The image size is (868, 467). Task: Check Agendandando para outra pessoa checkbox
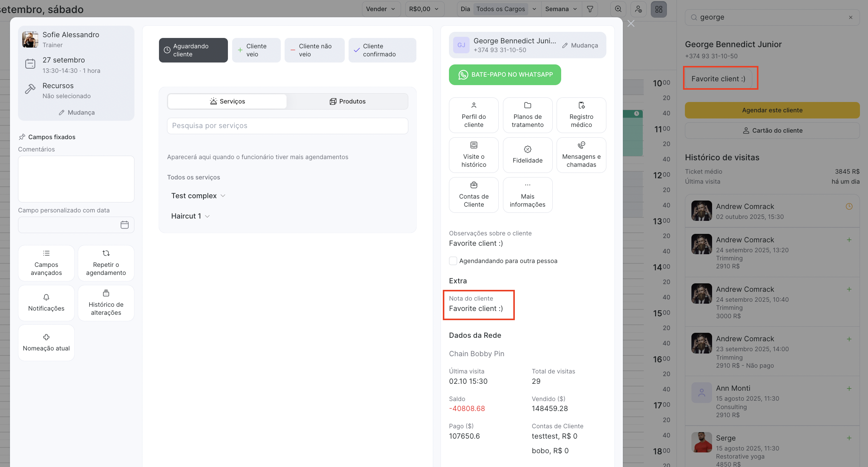pyautogui.click(x=453, y=261)
